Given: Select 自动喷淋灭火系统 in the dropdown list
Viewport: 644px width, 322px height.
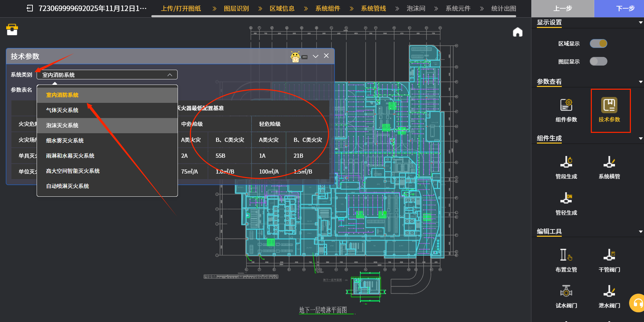Looking at the screenshot, I should [68, 186].
